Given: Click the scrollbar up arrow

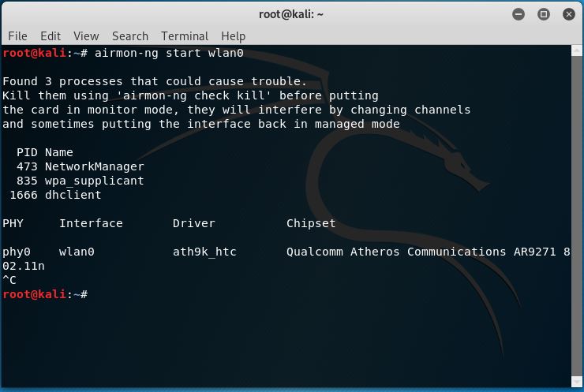Looking at the screenshot, I should pyautogui.click(x=577, y=51).
